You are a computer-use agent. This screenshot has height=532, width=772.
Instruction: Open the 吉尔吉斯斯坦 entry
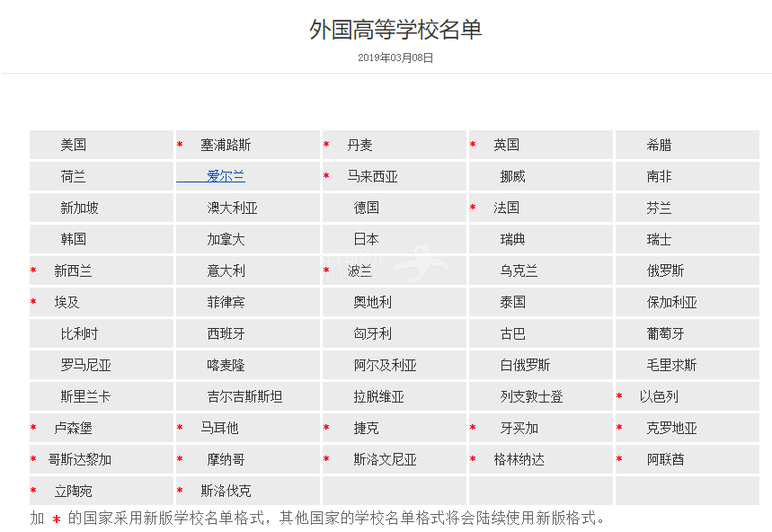coord(244,396)
